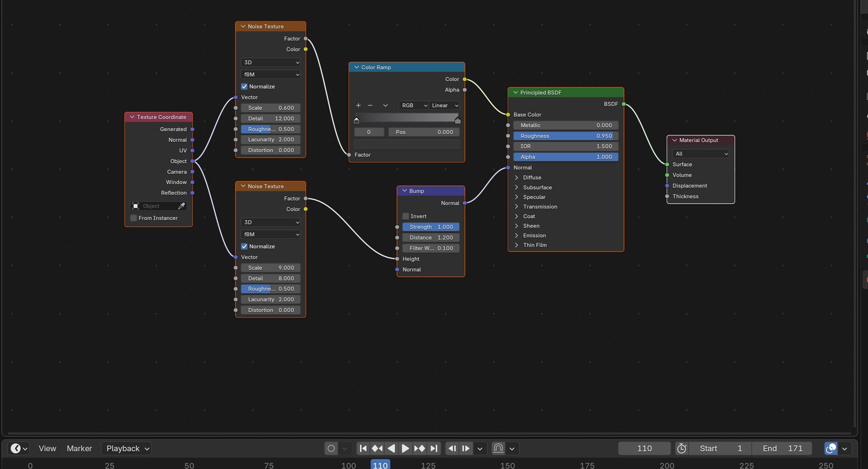
Task: Open the RGB color mode dropdown
Action: 414,105
